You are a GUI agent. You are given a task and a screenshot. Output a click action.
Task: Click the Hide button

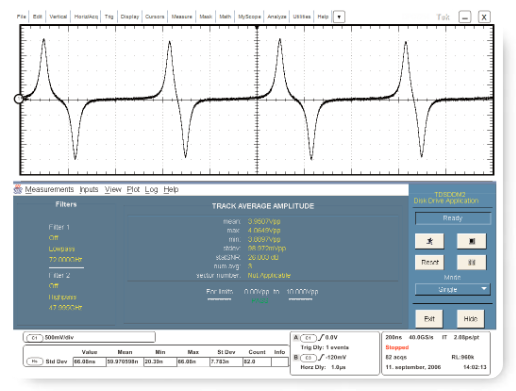[470, 319]
